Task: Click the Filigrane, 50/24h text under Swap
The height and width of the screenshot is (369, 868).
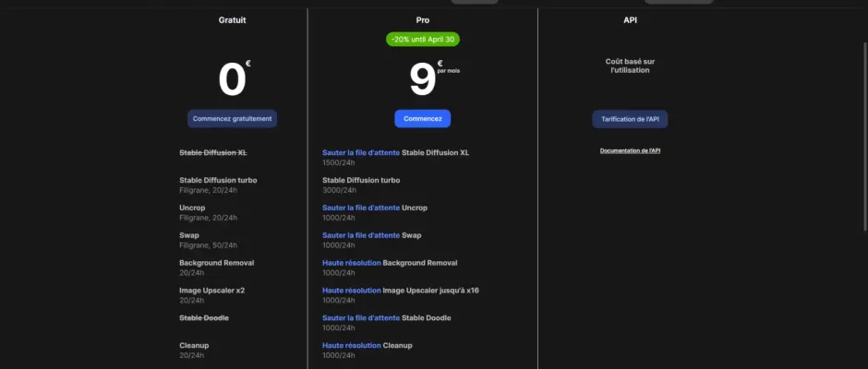Action: [208, 245]
